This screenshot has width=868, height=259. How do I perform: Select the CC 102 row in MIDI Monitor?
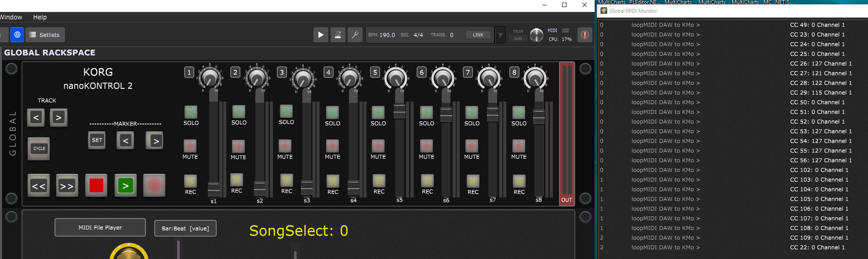tap(733, 170)
